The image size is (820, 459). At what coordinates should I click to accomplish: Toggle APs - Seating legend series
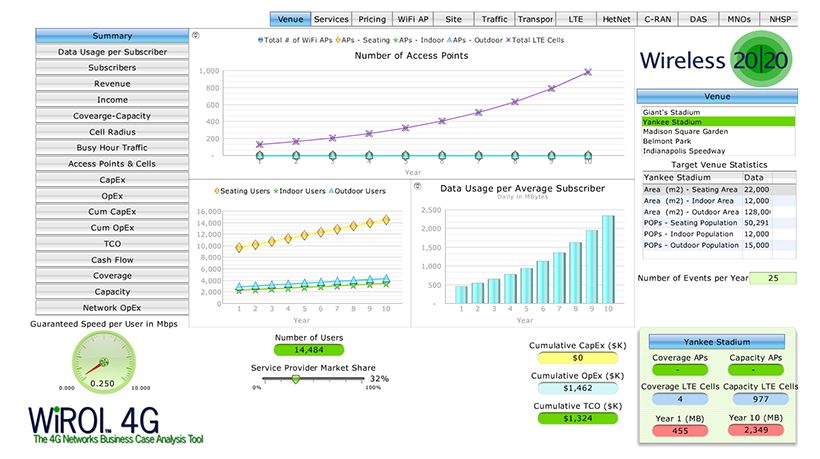coord(362,40)
